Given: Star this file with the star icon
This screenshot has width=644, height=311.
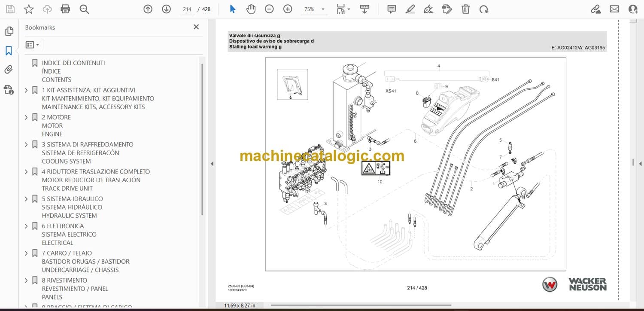Looking at the screenshot, I should click(29, 9).
